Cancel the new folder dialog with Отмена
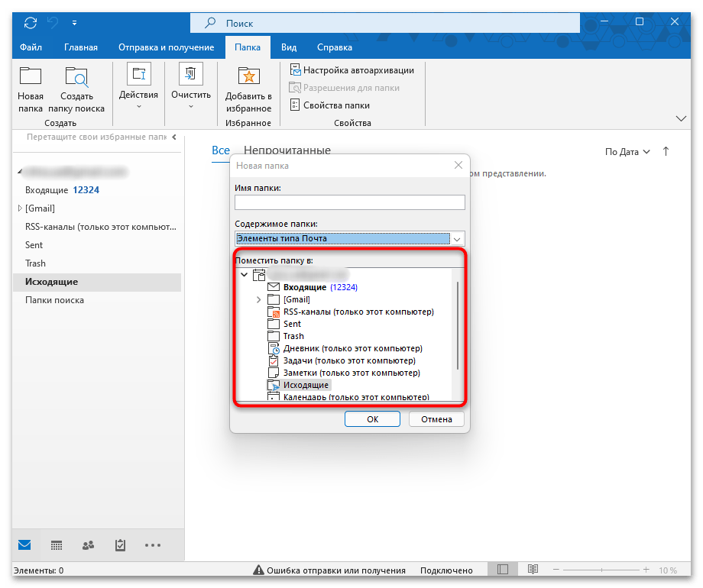 click(436, 418)
